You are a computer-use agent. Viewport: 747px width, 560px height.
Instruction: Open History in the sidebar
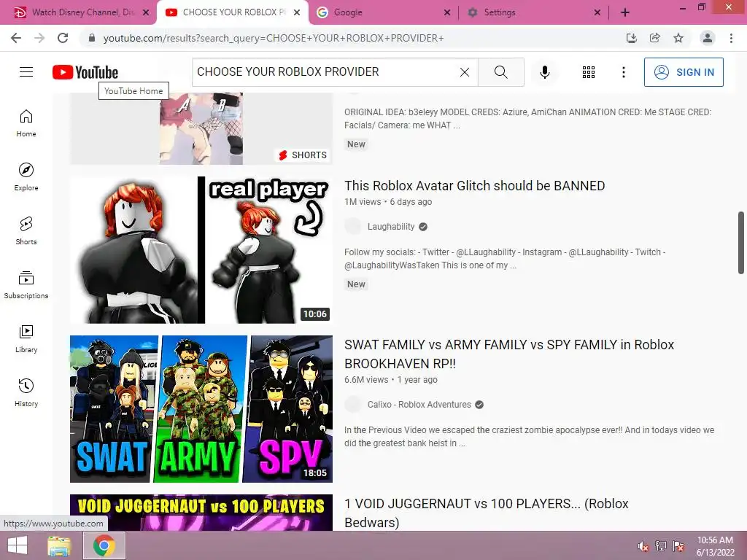26,393
